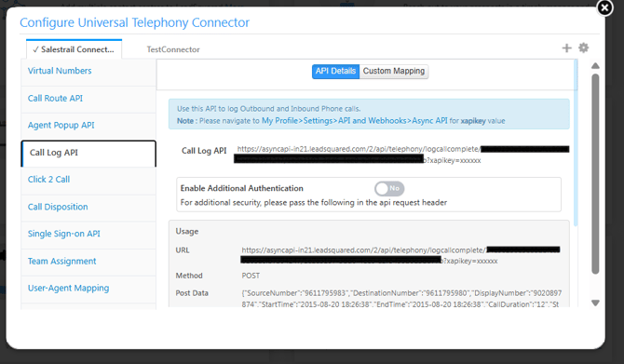Image resolution: width=624 pixels, height=364 pixels.
Task: Click the scroll up arrow
Action: pyautogui.click(x=595, y=66)
